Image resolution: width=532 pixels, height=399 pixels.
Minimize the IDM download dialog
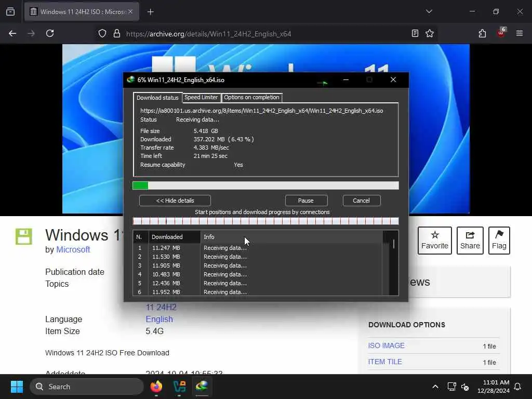pos(345,79)
